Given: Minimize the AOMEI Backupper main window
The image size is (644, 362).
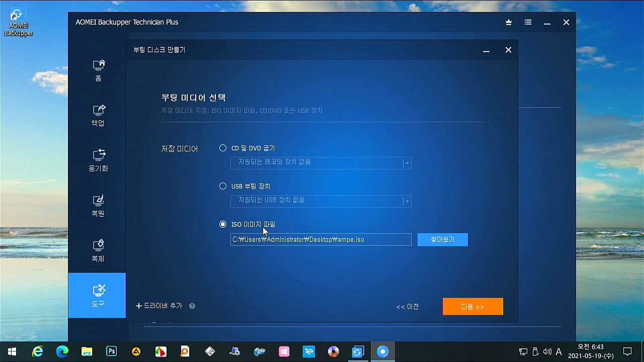Looking at the screenshot, I should coord(547,23).
